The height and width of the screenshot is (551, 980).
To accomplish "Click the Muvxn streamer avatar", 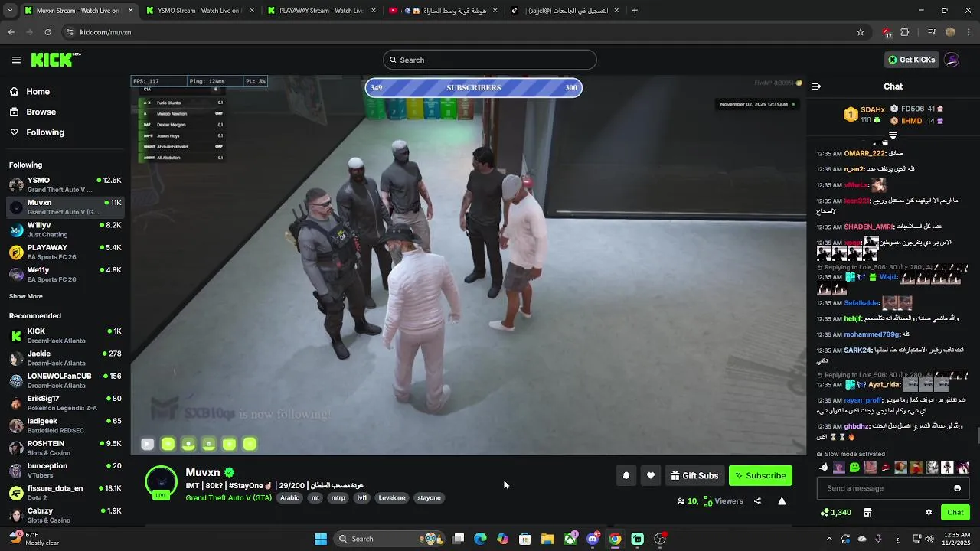I will (161, 482).
